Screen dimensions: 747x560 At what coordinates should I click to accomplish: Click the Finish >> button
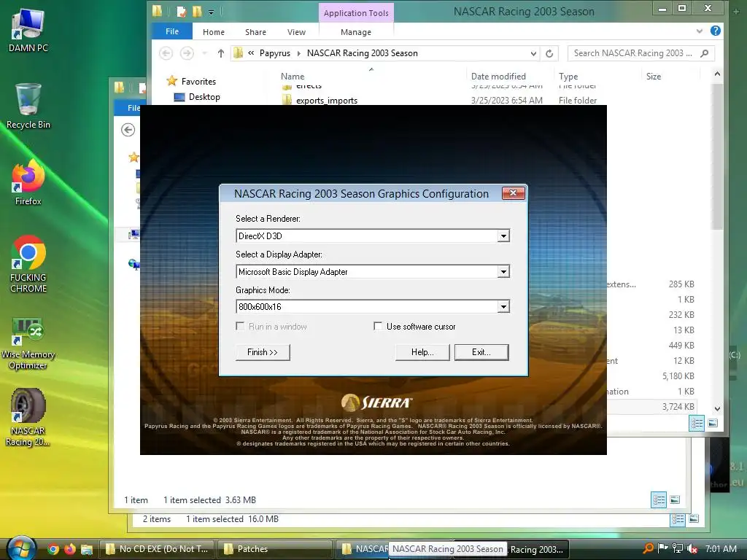coord(263,352)
